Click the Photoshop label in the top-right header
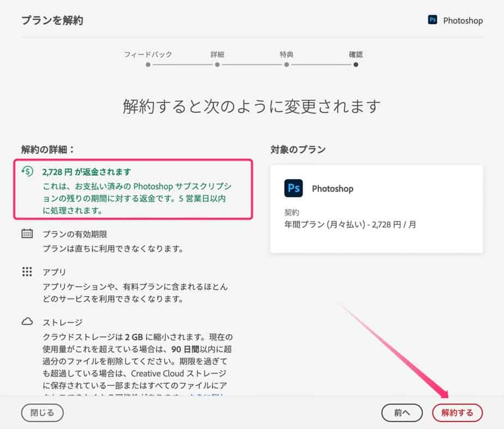The height and width of the screenshot is (429, 504). (463, 21)
